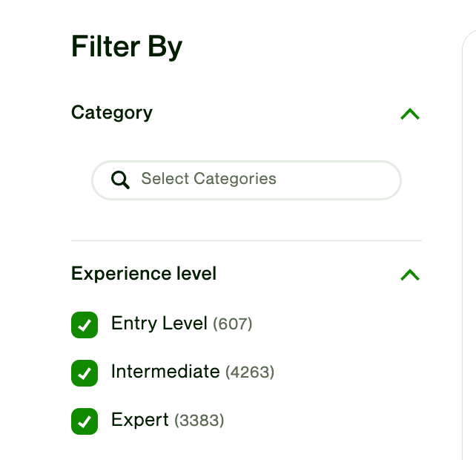Focus the Select Categories search field

click(x=246, y=180)
